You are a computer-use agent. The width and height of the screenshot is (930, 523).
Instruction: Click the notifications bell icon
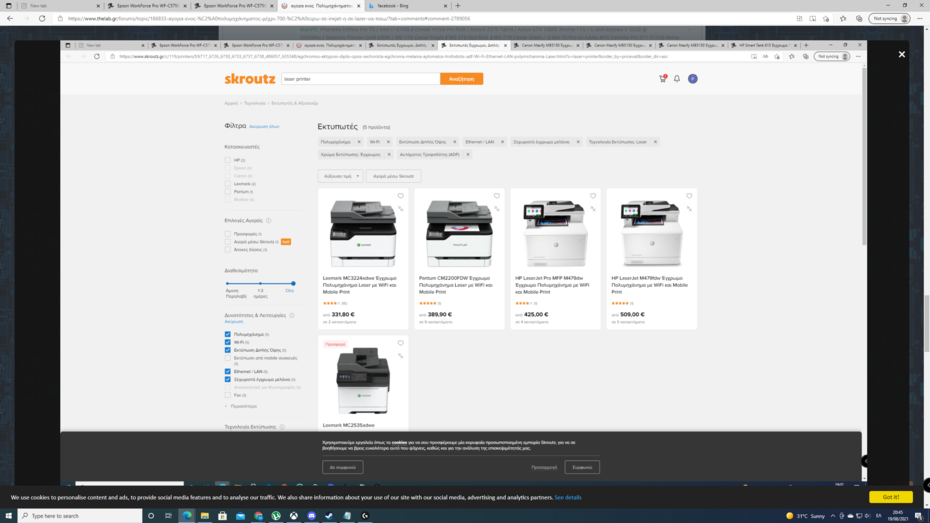pyautogui.click(x=677, y=79)
